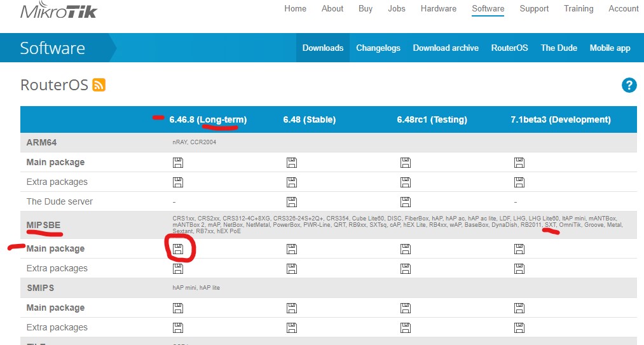Image resolution: width=644 pixels, height=345 pixels.
Task: Switch to the Changelogs tab
Action: (378, 48)
